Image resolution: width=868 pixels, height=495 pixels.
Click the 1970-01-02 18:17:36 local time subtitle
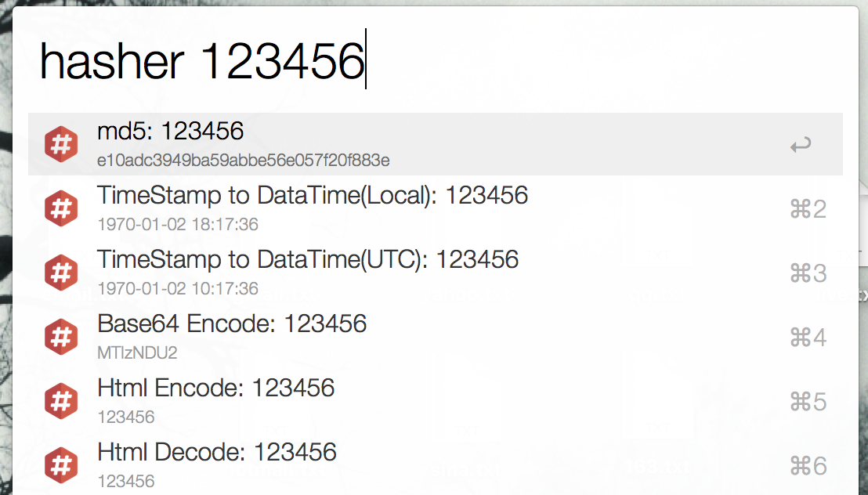pyautogui.click(x=178, y=224)
